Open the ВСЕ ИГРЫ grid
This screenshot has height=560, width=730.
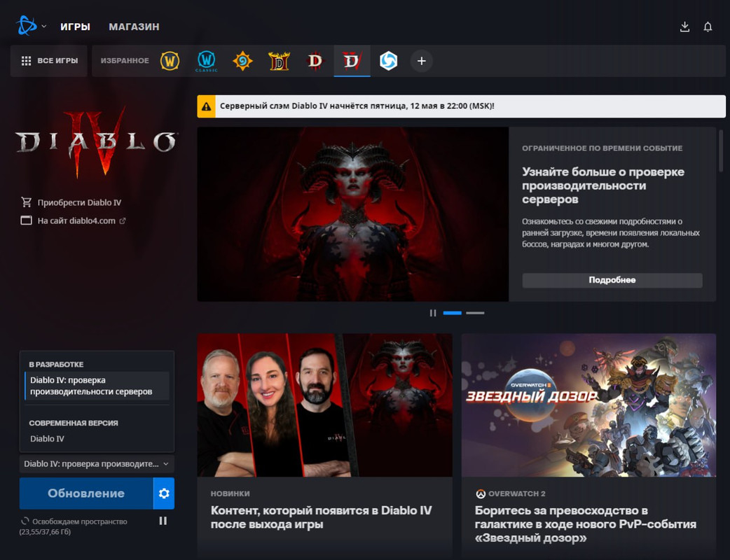pos(49,61)
